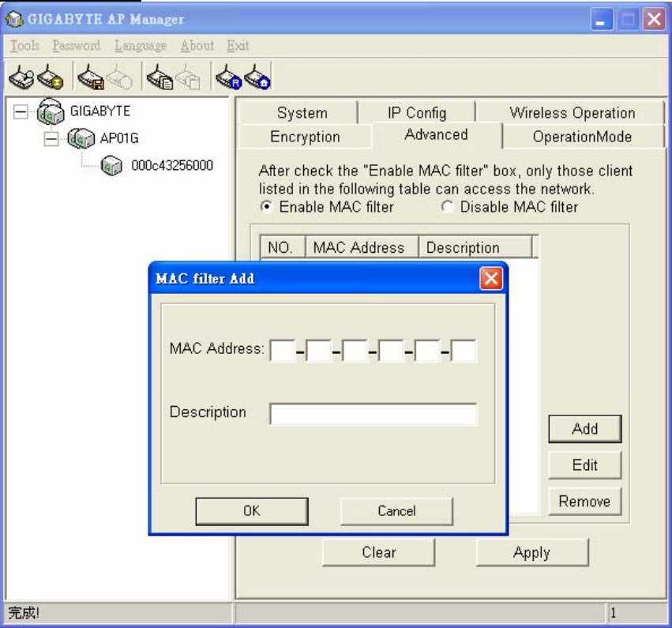
Task: Click the third MAC Address octet field
Action: (x=355, y=351)
